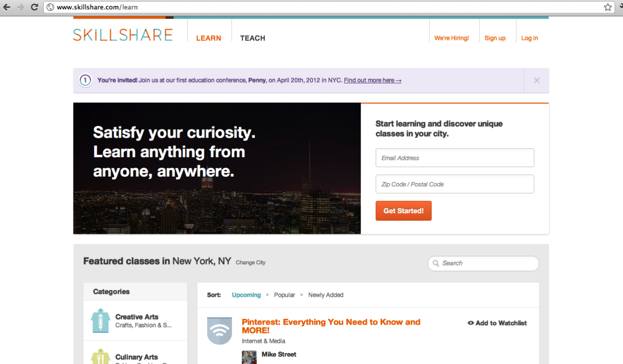Click the Sign up link
Screen dimensions: 623x364
pyautogui.click(x=495, y=38)
